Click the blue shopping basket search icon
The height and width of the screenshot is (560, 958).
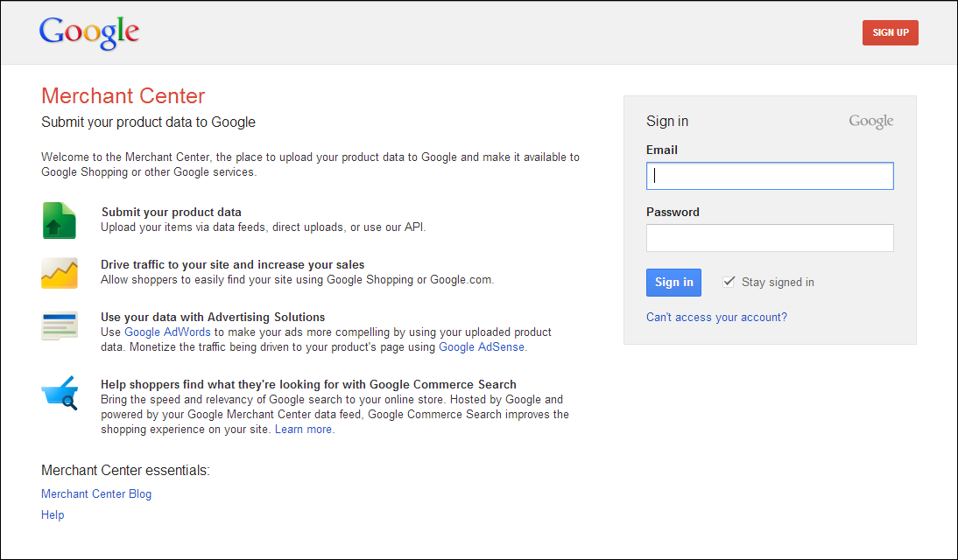[60, 393]
